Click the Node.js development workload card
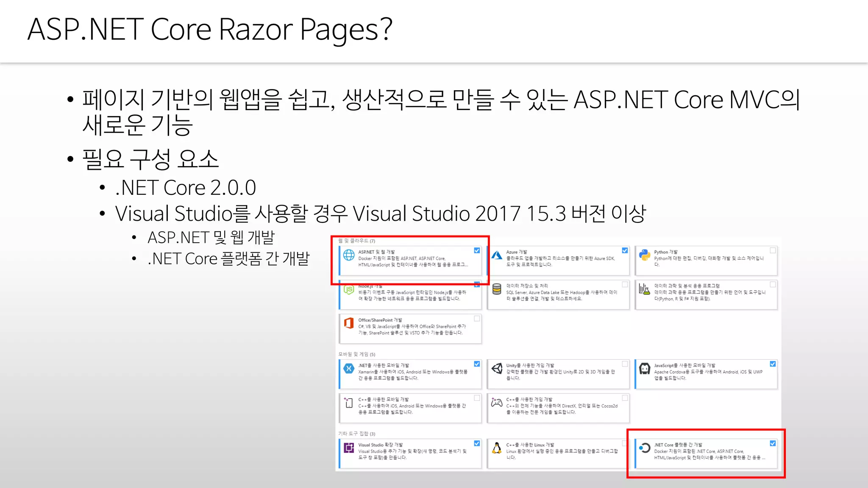Image resolution: width=868 pixels, height=488 pixels. click(x=410, y=296)
